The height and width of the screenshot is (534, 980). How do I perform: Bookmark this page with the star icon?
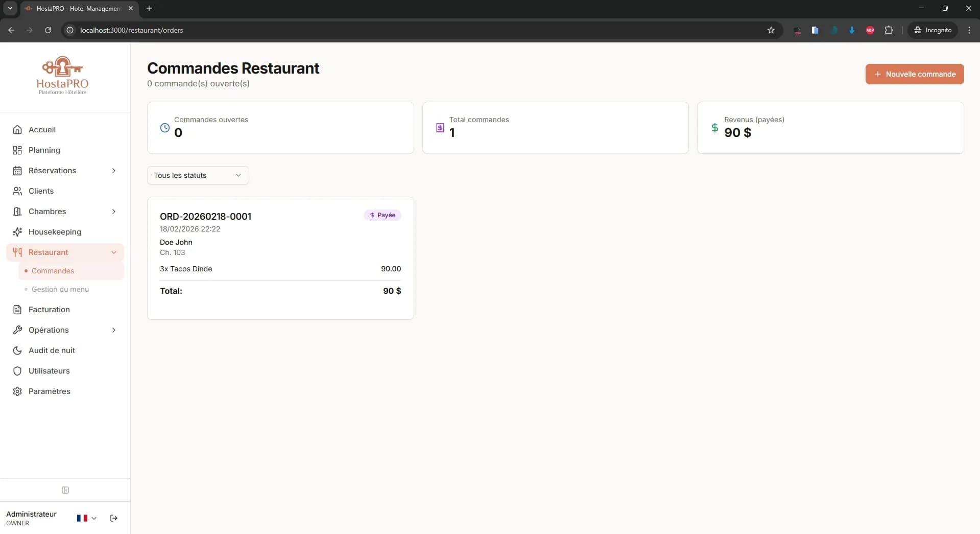[x=771, y=30]
